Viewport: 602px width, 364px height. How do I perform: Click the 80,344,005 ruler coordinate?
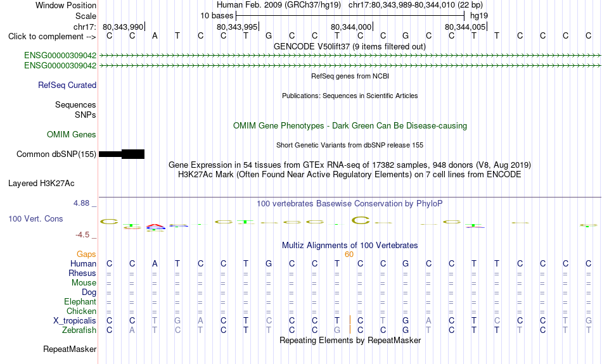point(465,27)
